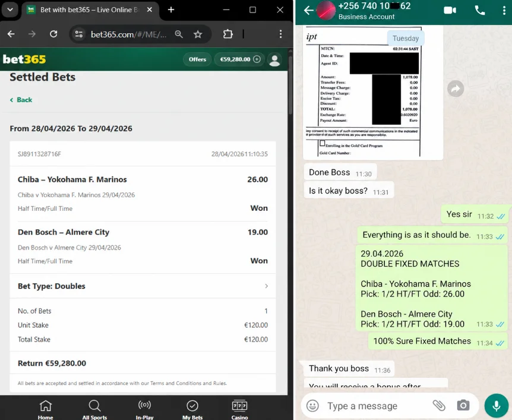Open the browser extensions puzzle icon
Screen dimensions: 512x420
pyautogui.click(x=228, y=34)
